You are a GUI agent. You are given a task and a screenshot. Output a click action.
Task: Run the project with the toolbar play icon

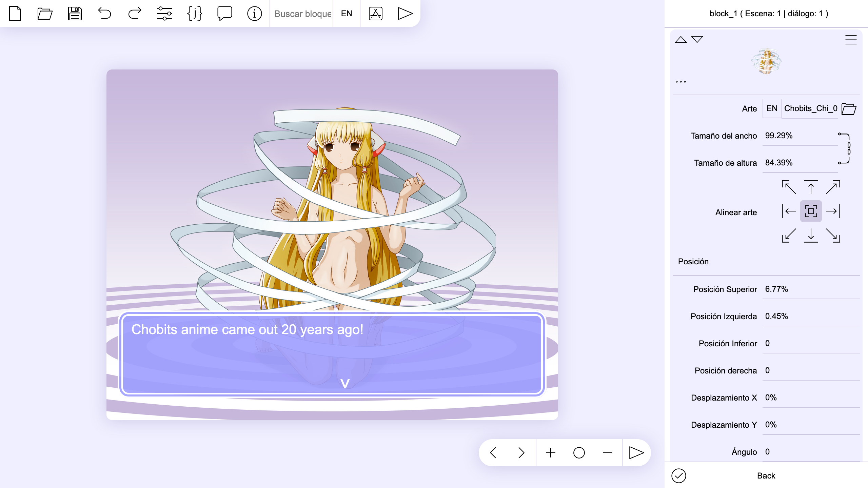(405, 14)
